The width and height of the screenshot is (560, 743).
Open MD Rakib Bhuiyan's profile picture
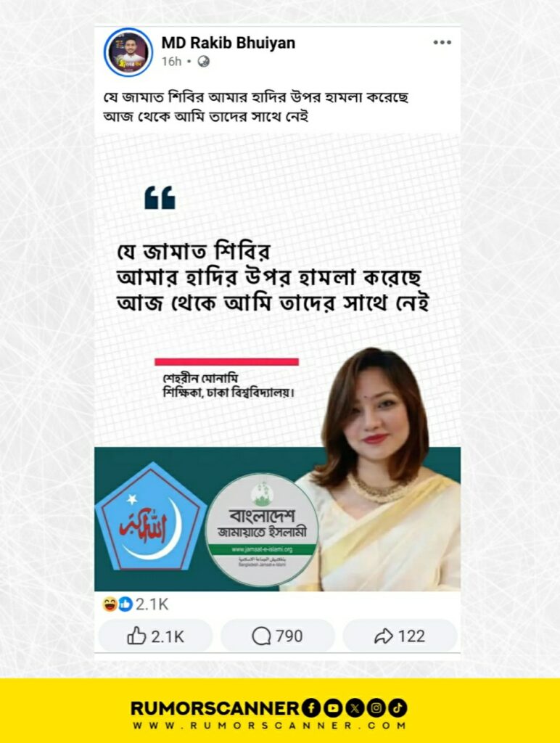128,52
